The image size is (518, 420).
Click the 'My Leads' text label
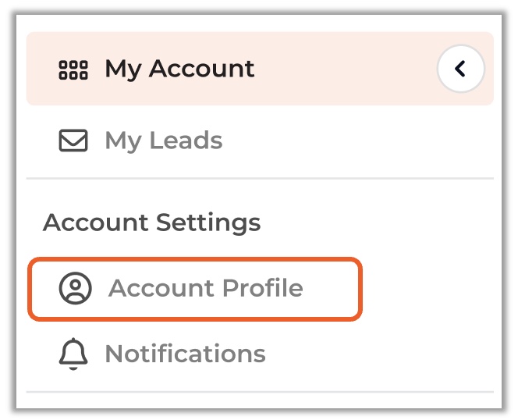[x=164, y=141]
